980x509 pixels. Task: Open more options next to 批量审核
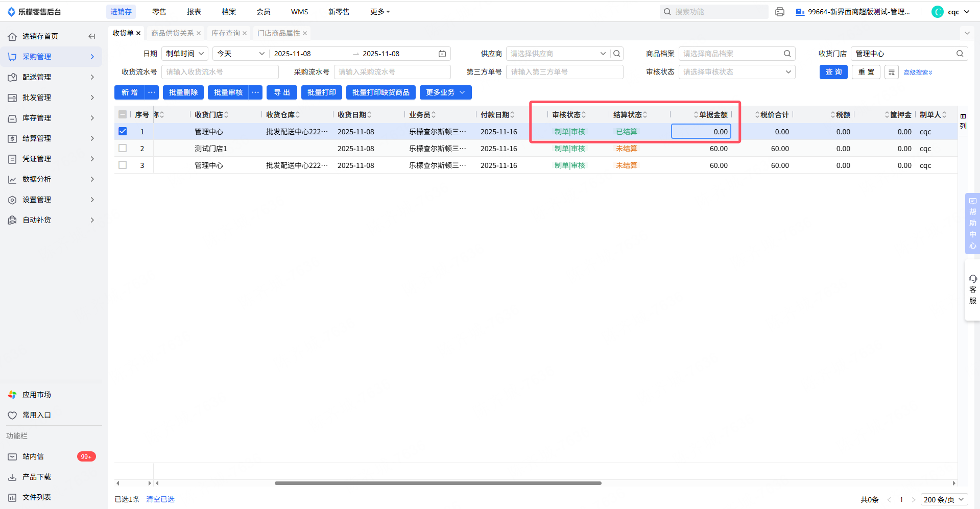pos(255,92)
